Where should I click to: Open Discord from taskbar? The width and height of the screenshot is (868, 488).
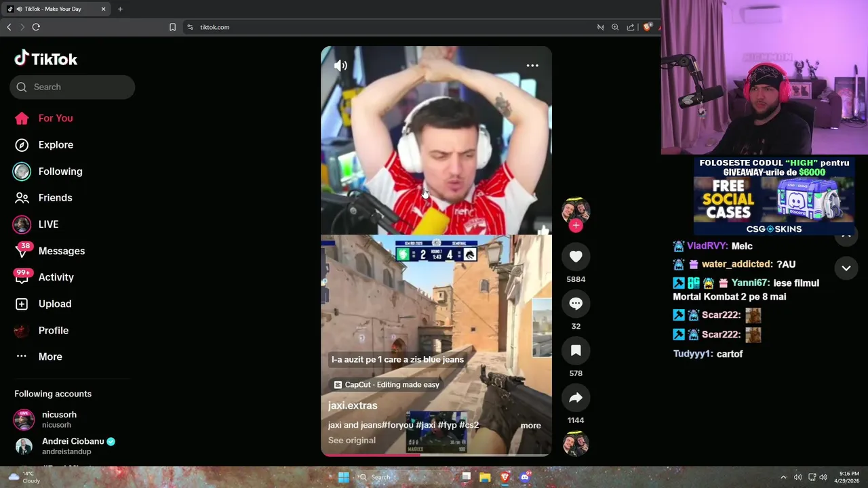[524, 477]
